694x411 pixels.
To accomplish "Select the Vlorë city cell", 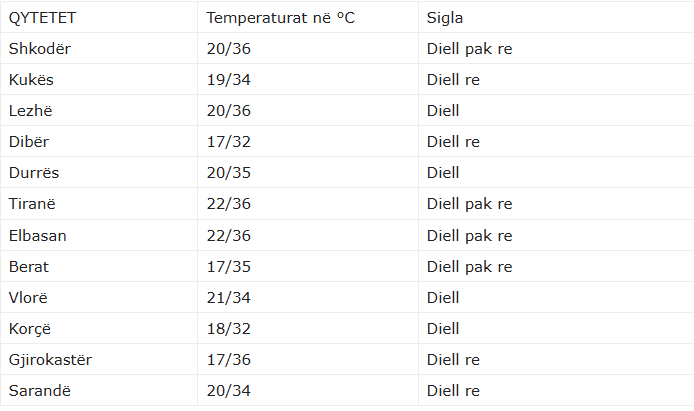I will [x=30, y=297].
